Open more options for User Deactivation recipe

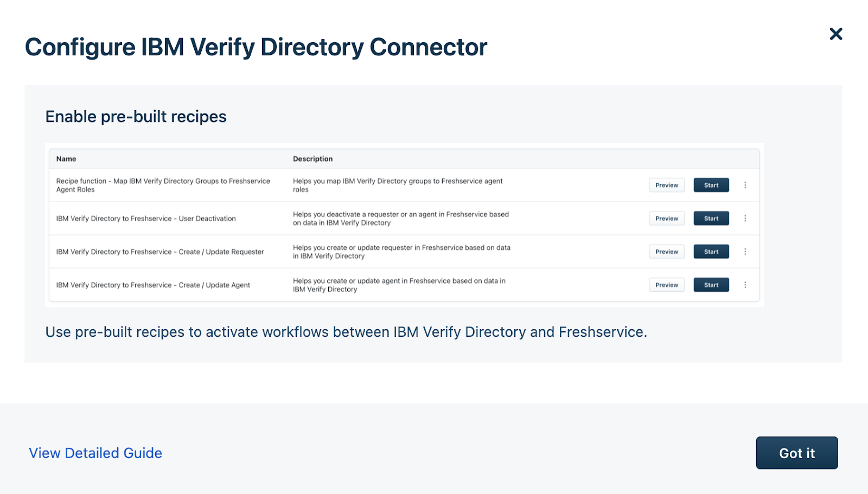[x=745, y=219]
